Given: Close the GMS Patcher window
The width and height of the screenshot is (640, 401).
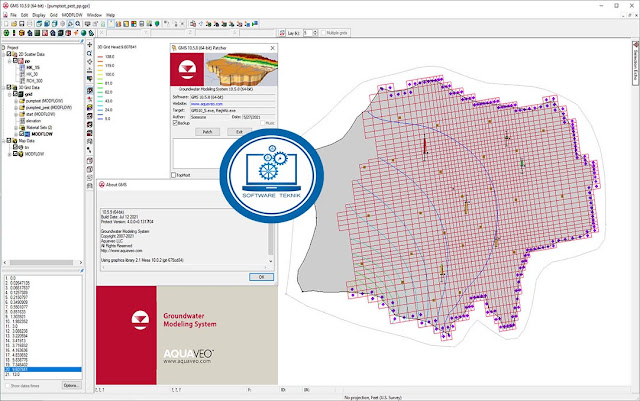Looking at the screenshot, I should [272, 48].
